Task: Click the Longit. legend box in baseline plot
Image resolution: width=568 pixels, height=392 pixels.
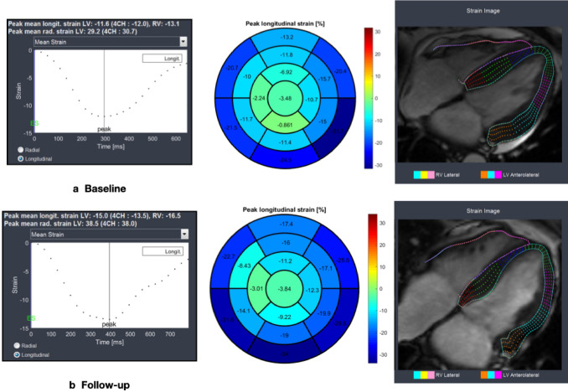Action: tap(162, 59)
